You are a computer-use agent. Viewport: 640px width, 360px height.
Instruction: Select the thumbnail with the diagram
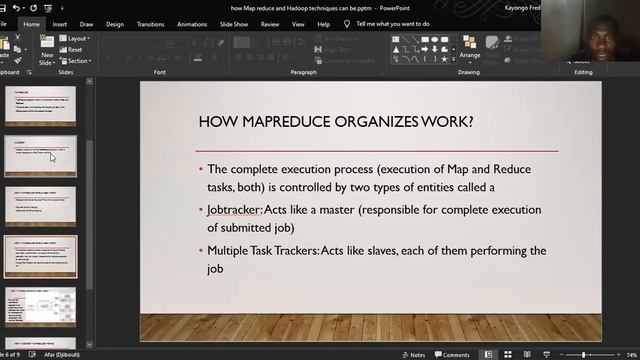40,307
